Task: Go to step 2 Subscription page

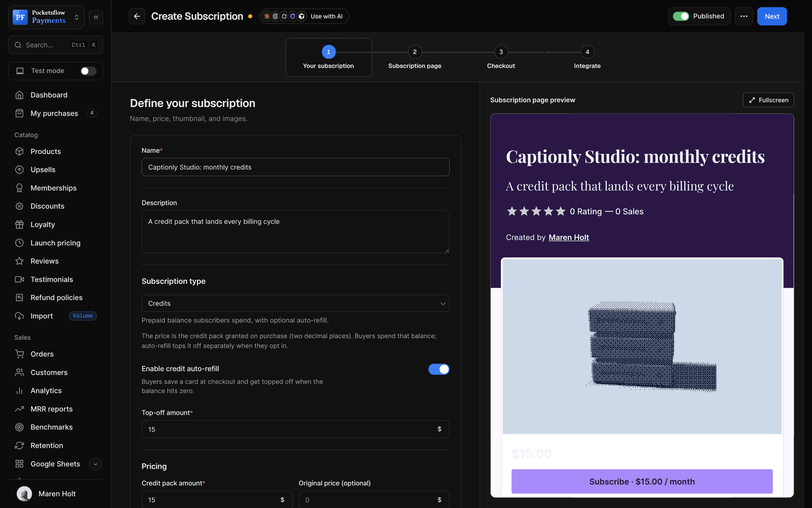Action: pyautogui.click(x=415, y=58)
